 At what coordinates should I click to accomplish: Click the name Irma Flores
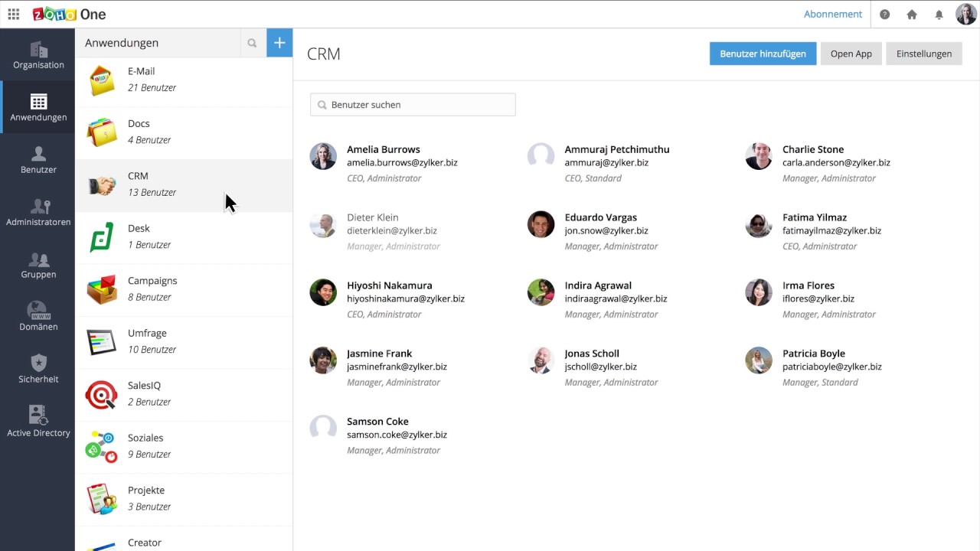pyautogui.click(x=808, y=285)
